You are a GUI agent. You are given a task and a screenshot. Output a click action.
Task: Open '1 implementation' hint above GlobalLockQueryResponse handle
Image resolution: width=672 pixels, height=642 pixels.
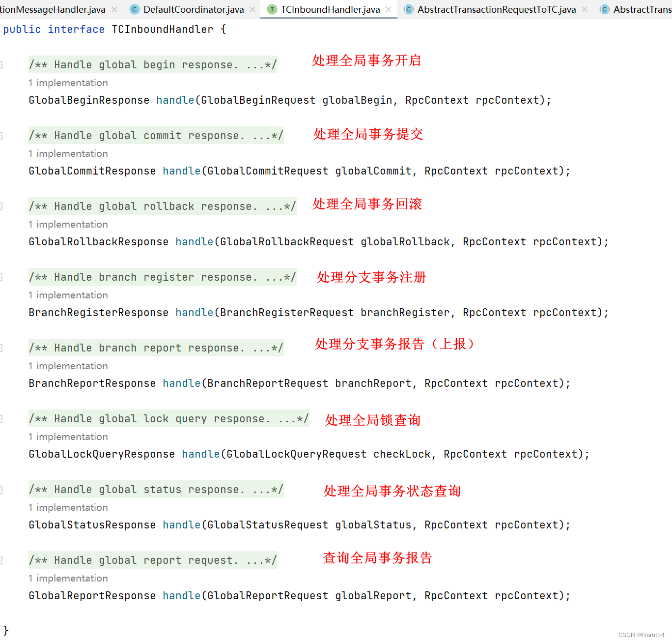(x=68, y=437)
